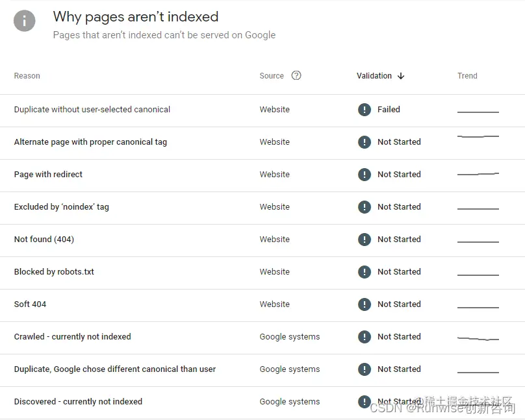Image resolution: width=525 pixels, height=420 pixels.
Task: Click the status icon in the noindex tag row
Action: (365, 206)
